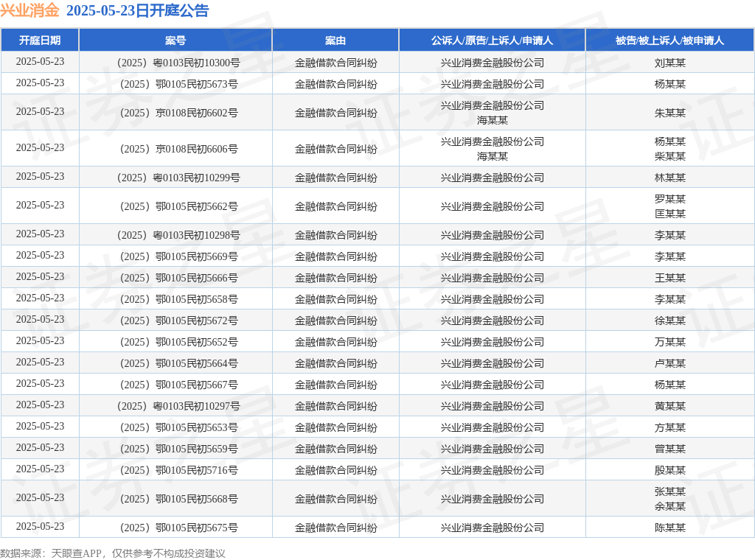Select the 公诉人/原告/上诉人/申请人 column header
755x560 pixels.
tap(492, 41)
